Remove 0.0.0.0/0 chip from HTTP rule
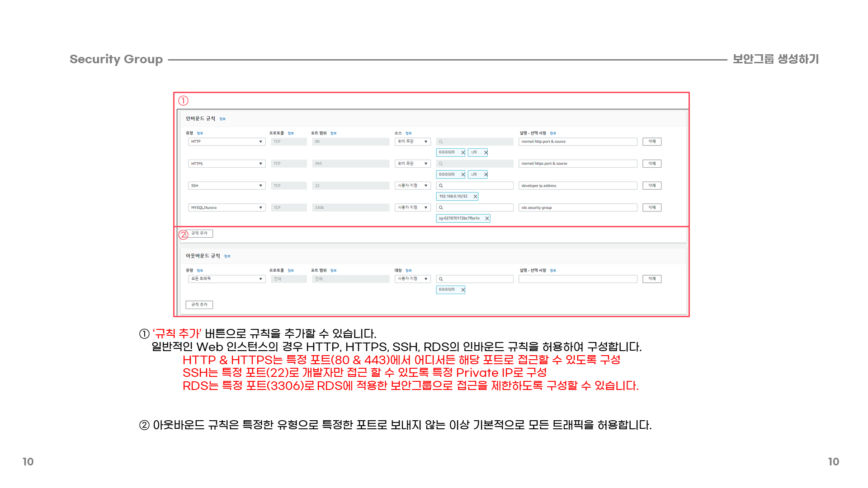The width and height of the screenshot is (868, 488). (463, 153)
